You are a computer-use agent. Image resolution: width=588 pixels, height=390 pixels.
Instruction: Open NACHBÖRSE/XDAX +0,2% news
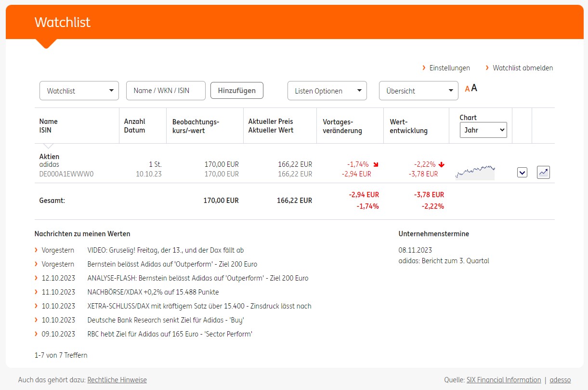pyautogui.click(x=153, y=292)
